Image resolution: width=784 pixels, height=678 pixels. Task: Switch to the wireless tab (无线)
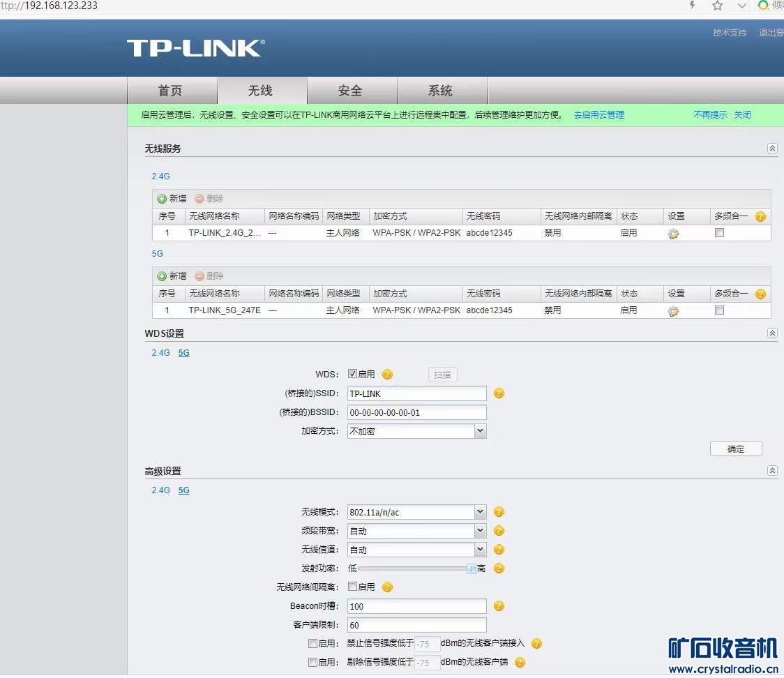[x=262, y=91]
